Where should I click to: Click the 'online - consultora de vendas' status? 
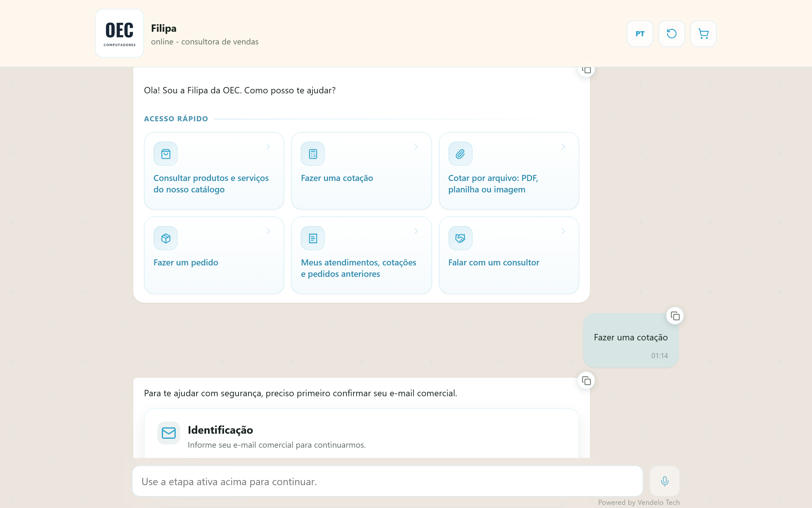click(205, 42)
